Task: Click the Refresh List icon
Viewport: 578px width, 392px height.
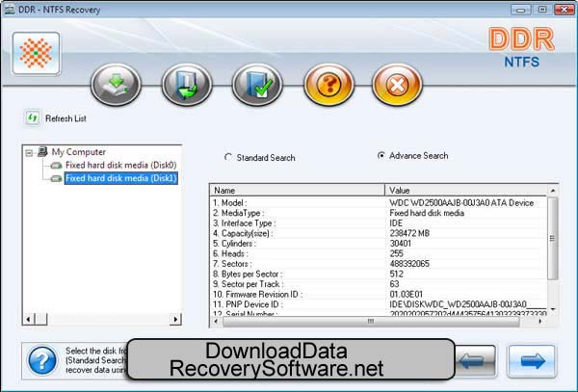Action: point(32,118)
